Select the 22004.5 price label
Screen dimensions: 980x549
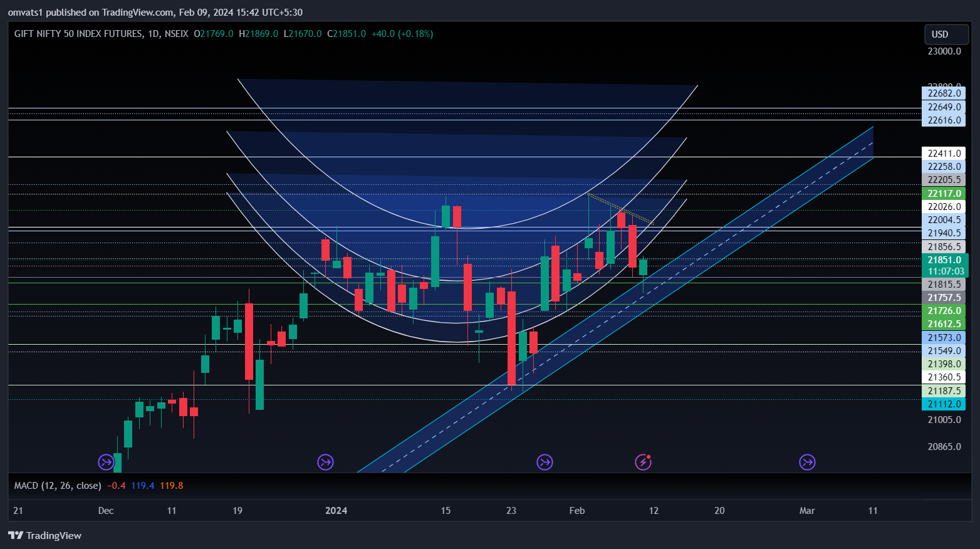click(x=944, y=220)
